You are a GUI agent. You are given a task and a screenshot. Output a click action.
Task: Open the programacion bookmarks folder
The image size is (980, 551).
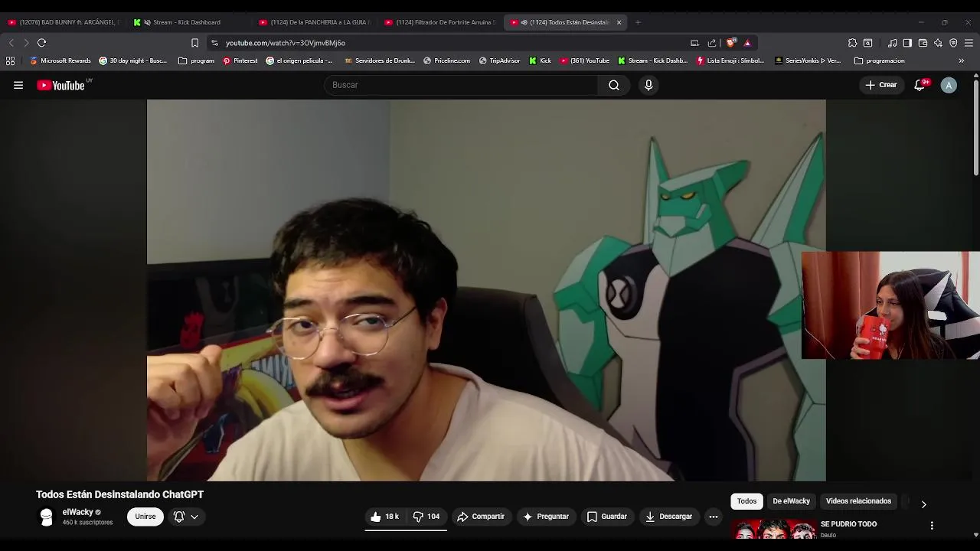[880, 60]
